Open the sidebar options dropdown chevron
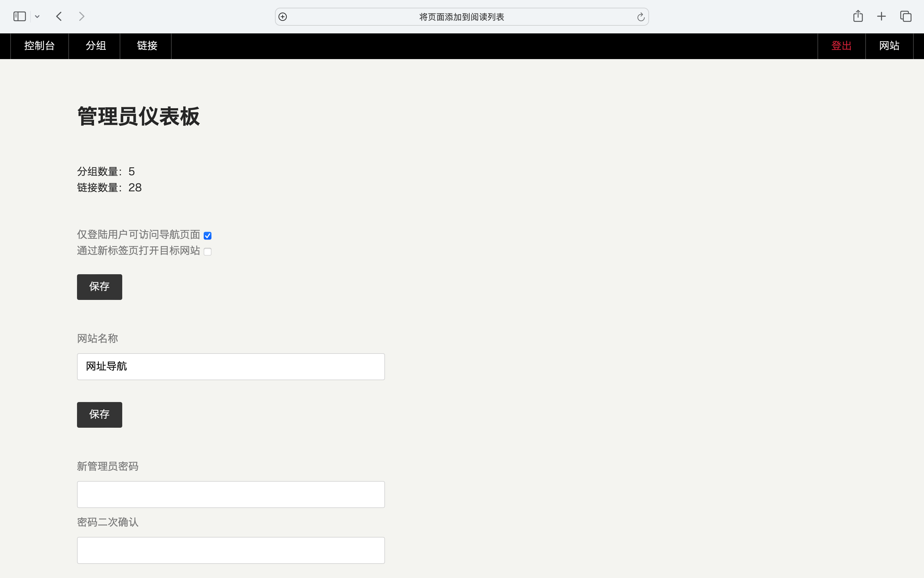Viewport: 924px width, 578px height. (37, 16)
